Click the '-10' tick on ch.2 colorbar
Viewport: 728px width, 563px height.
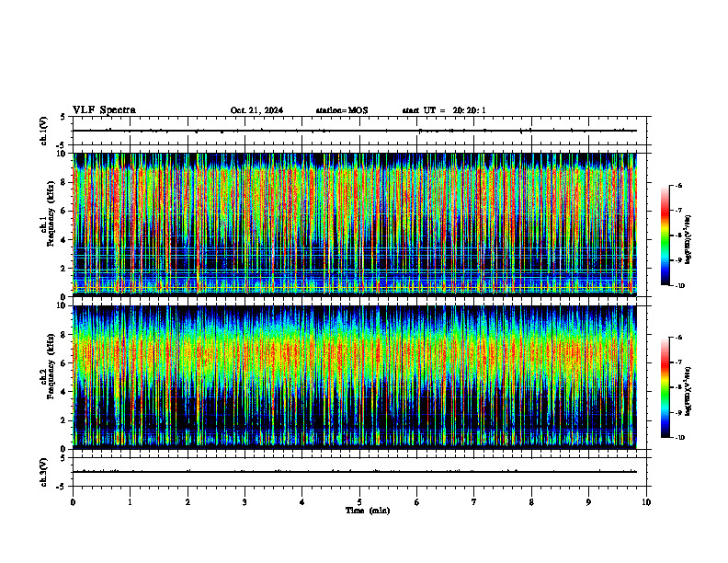(x=680, y=438)
